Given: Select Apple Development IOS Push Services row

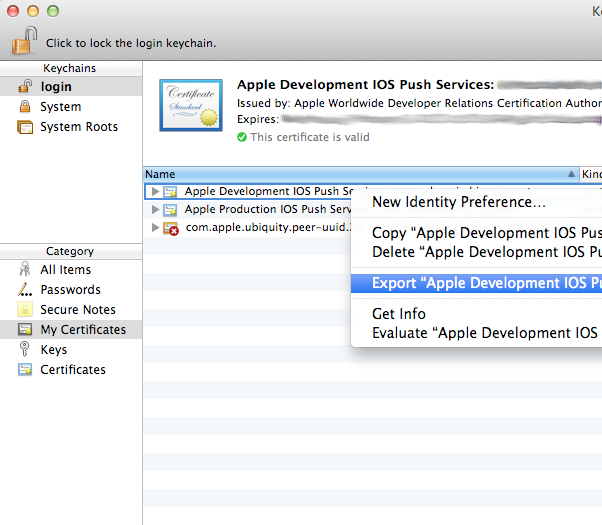Looking at the screenshot, I should 248,191.
